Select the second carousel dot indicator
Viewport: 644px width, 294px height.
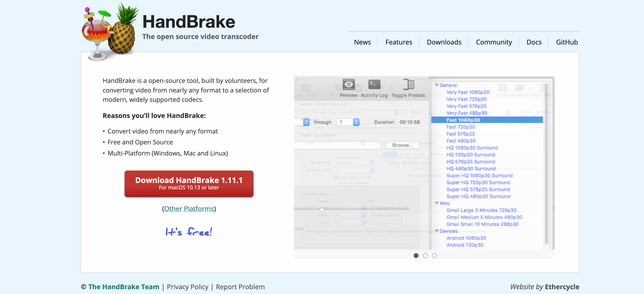[x=425, y=256]
